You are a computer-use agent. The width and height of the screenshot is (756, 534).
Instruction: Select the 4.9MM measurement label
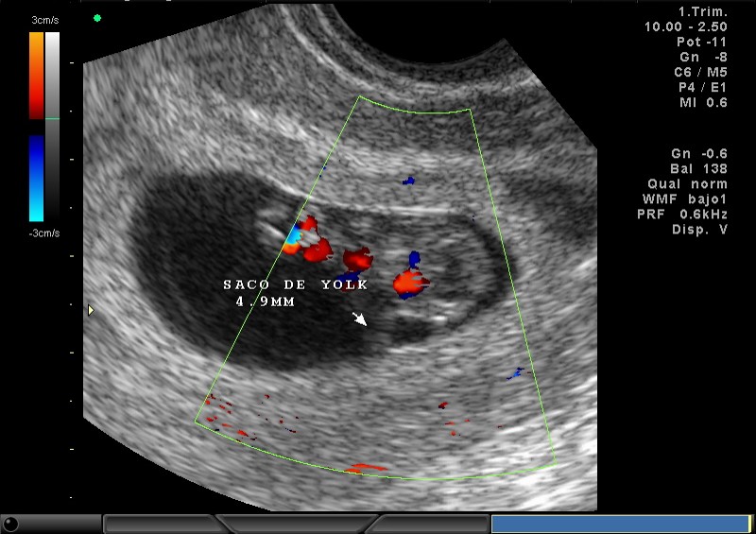pyautogui.click(x=266, y=301)
